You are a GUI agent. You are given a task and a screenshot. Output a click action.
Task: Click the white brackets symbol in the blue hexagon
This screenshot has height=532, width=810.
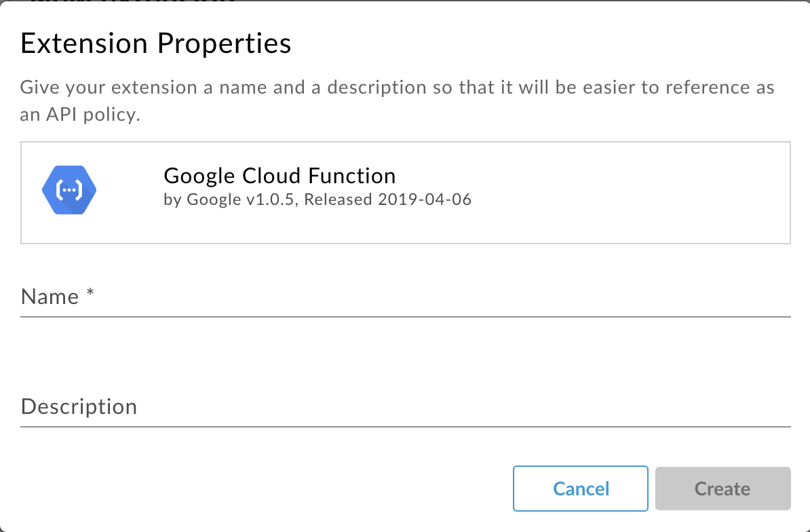(x=69, y=191)
